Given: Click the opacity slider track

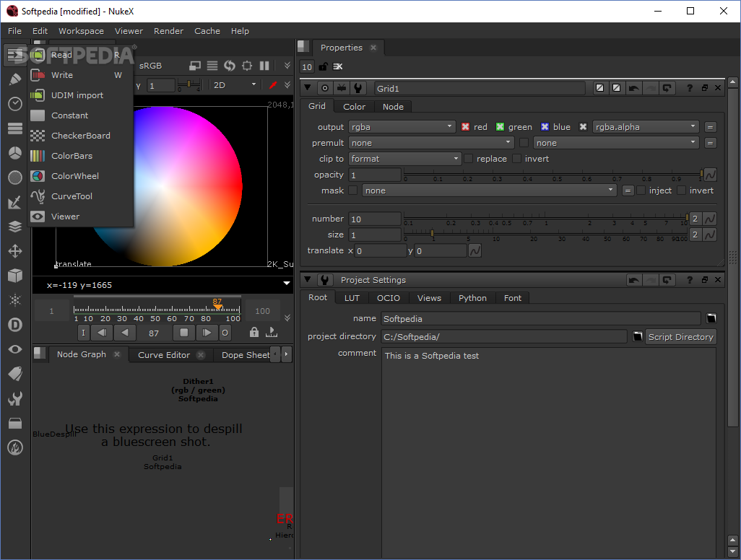Looking at the screenshot, I should [552, 175].
